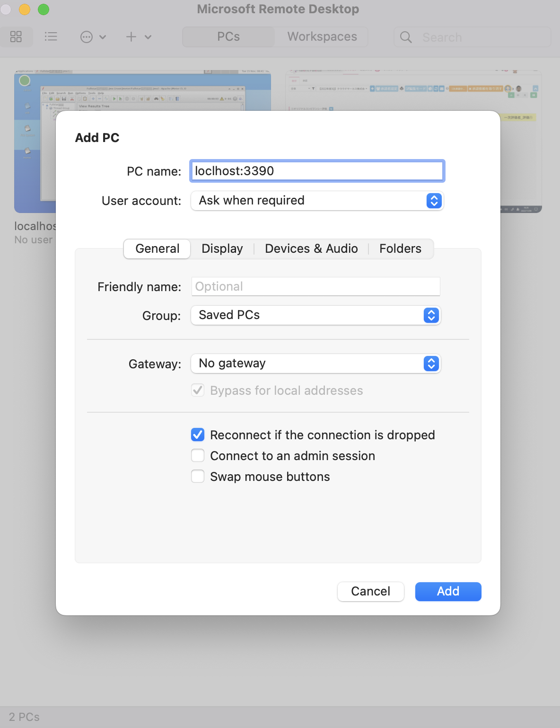Viewport: 560px width, 728px height.
Task: Open the Folders tab
Action: click(400, 249)
